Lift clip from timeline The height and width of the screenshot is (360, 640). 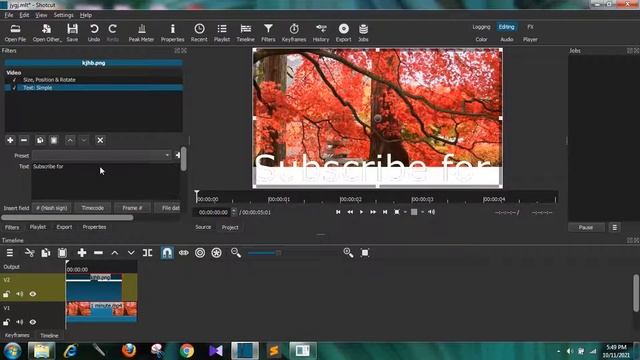[115, 253]
